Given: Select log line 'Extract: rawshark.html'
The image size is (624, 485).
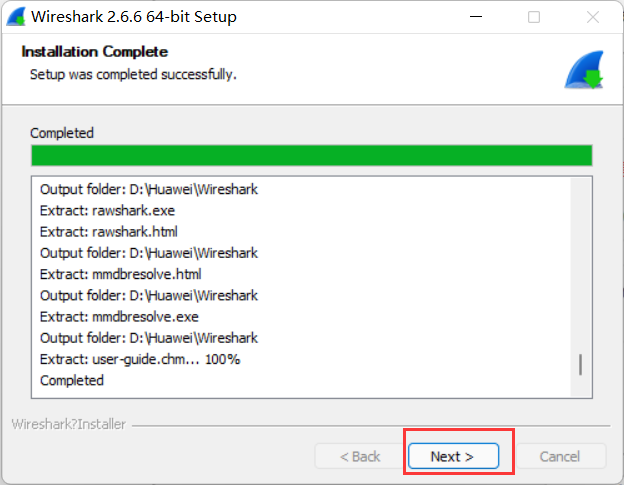Looking at the screenshot, I should pos(109,232).
